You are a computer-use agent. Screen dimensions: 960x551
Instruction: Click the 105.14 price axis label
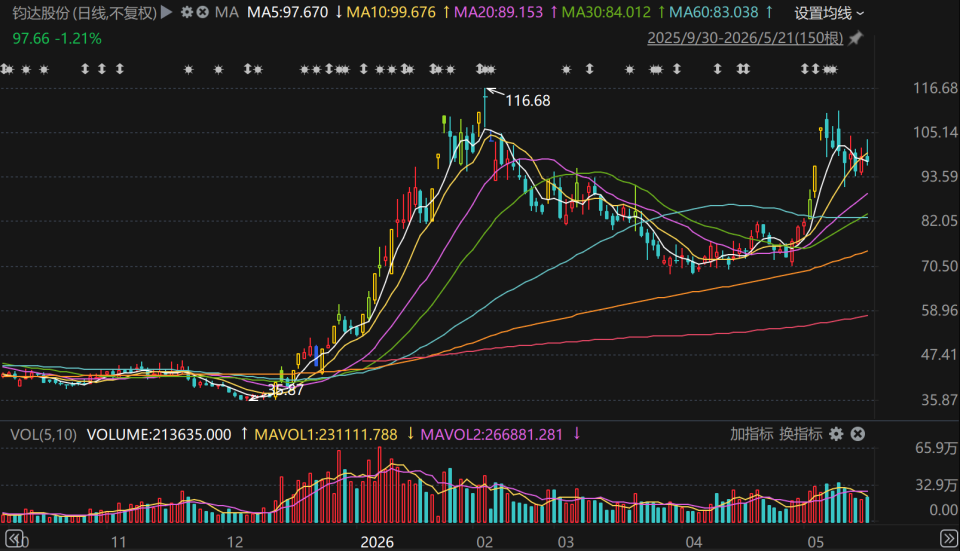click(x=936, y=132)
